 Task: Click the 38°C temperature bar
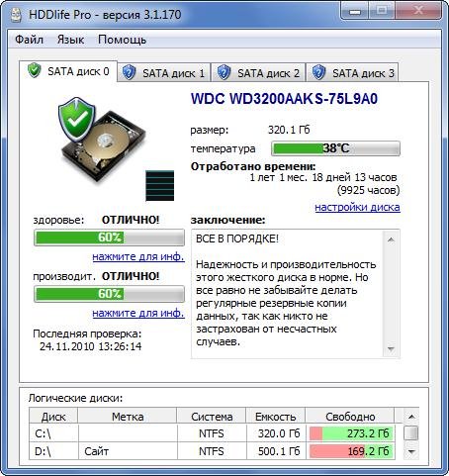click(x=335, y=148)
